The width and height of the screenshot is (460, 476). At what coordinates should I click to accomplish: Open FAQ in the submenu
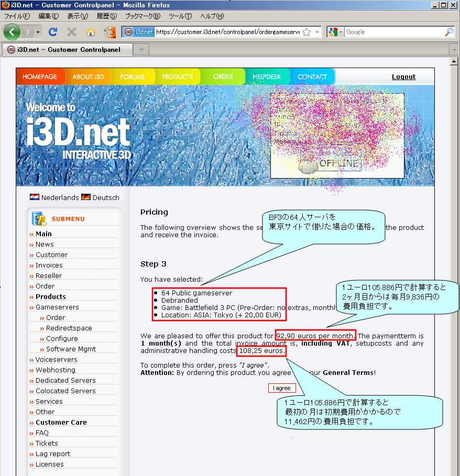tap(42, 433)
